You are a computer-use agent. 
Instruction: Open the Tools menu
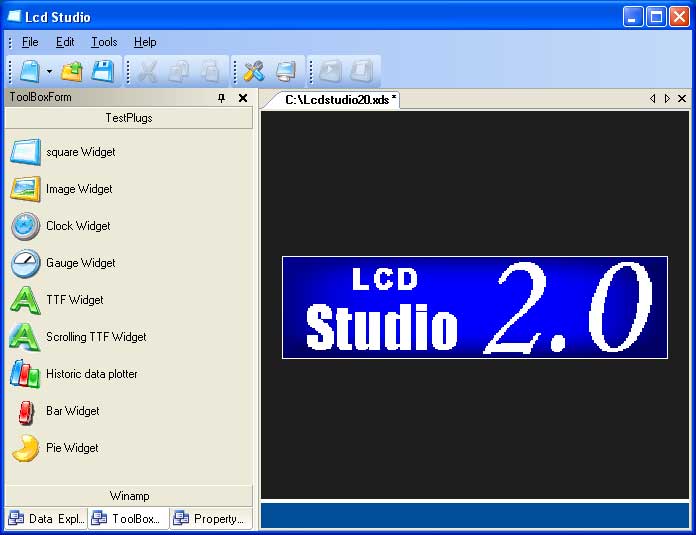tap(104, 42)
